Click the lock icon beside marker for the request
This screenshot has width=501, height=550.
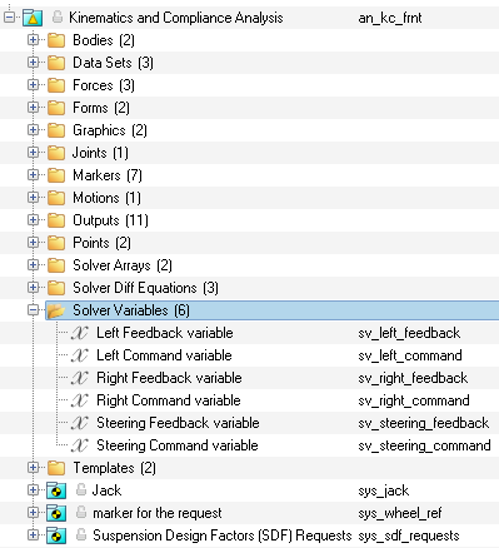point(81,512)
